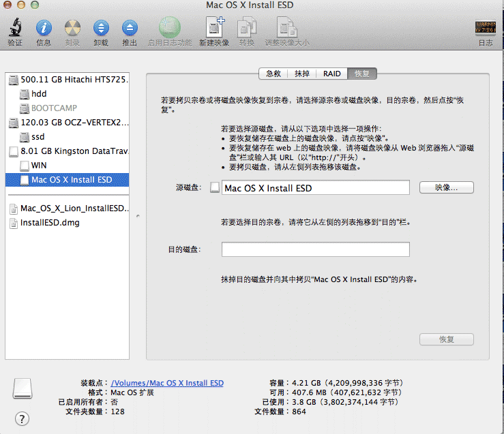Switch to the RAID tab
Screen dimensions: 504x434
point(332,74)
